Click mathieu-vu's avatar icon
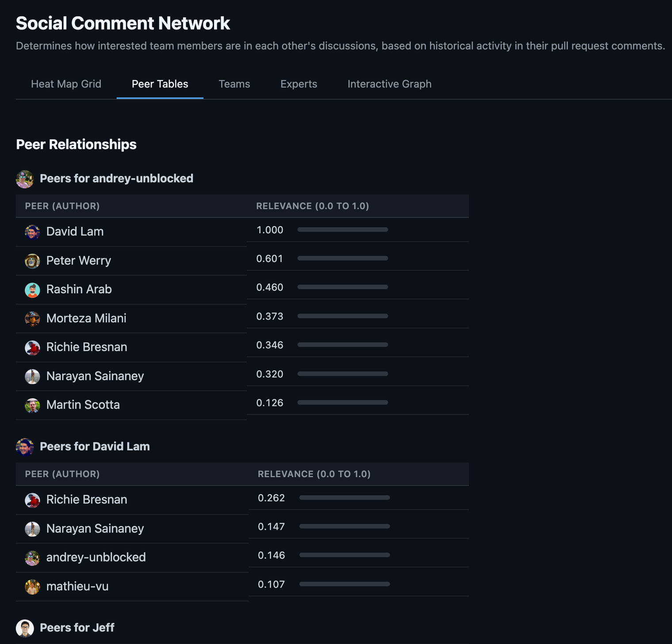This screenshot has height=644, width=672. tap(32, 587)
